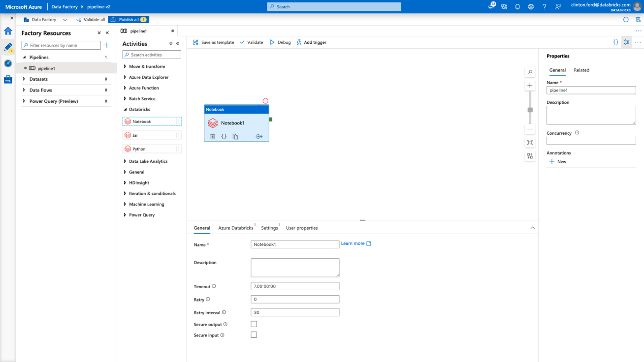This screenshot has height=362, width=644.
Task: Click the canvas zoom slider handle
Action: point(530,110)
